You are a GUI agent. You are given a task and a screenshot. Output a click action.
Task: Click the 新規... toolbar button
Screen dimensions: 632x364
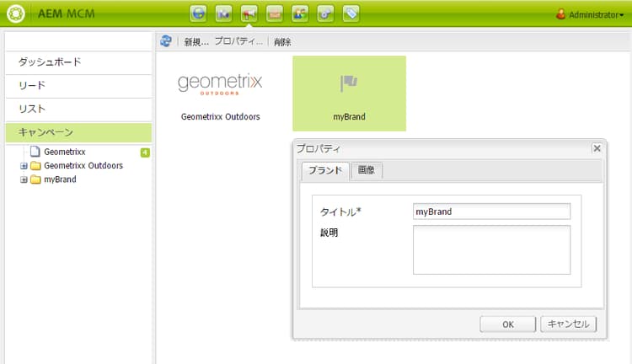tap(196, 41)
